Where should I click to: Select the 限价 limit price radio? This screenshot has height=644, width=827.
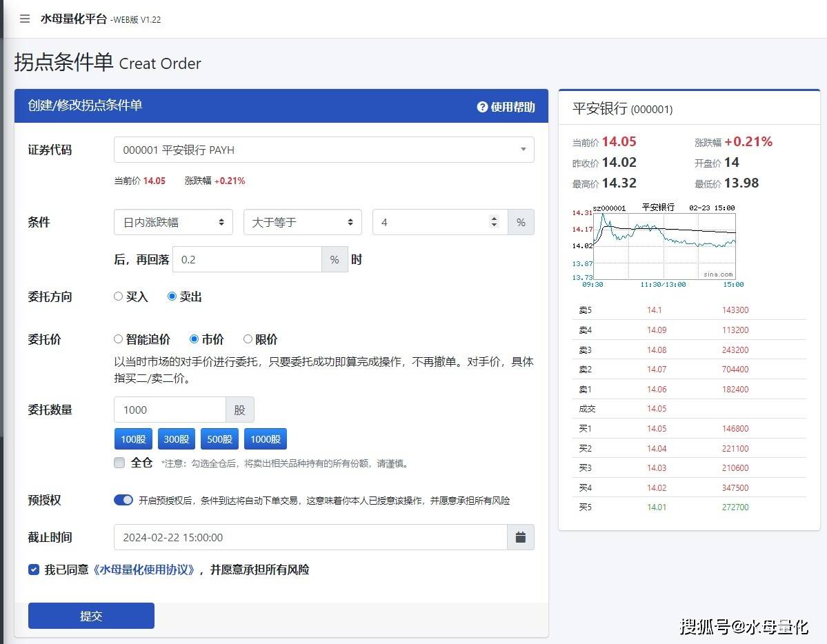coord(248,339)
